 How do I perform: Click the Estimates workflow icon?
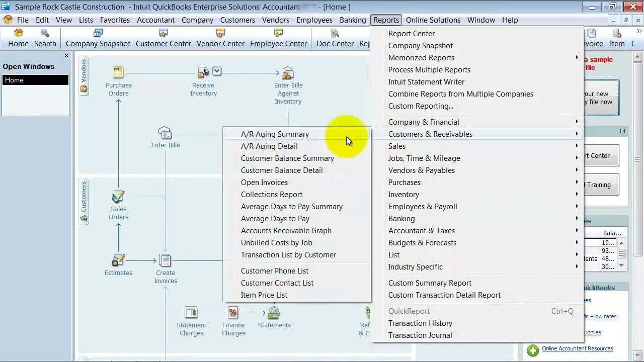tap(118, 260)
